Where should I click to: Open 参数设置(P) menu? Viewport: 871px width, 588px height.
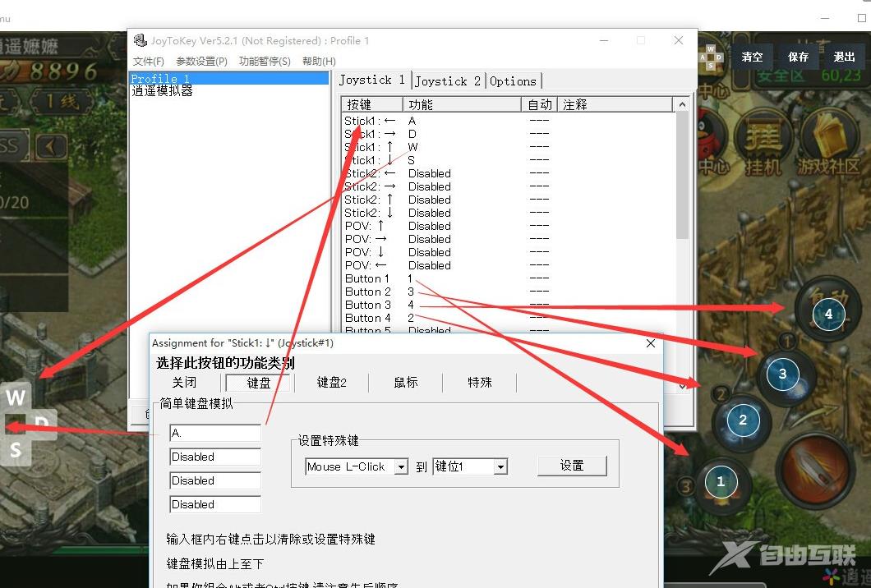201,61
